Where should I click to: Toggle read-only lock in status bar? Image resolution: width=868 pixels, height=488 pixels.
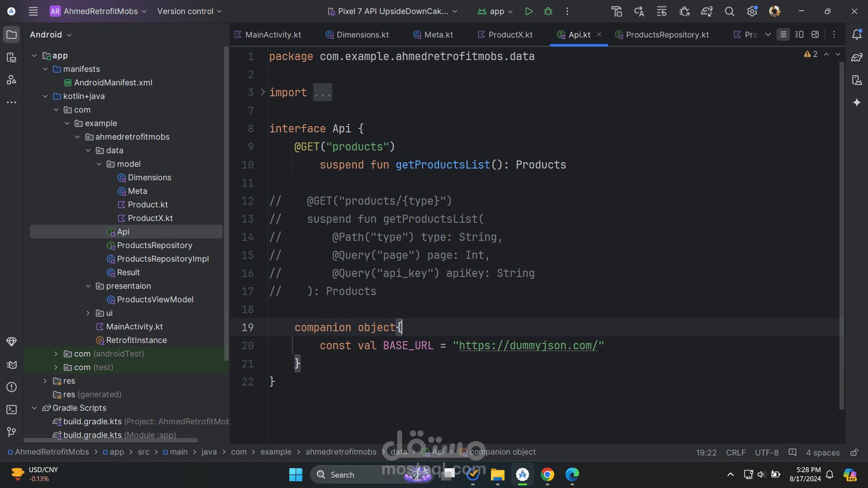click(x=854, y=452)
